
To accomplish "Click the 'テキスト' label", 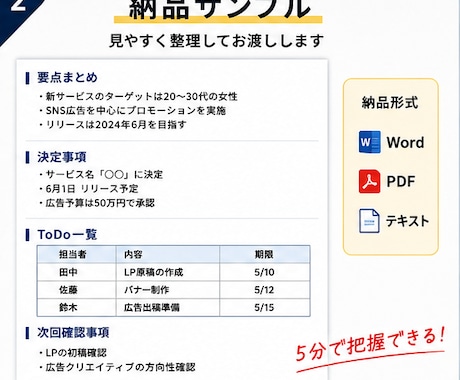I will coord(407,221).
